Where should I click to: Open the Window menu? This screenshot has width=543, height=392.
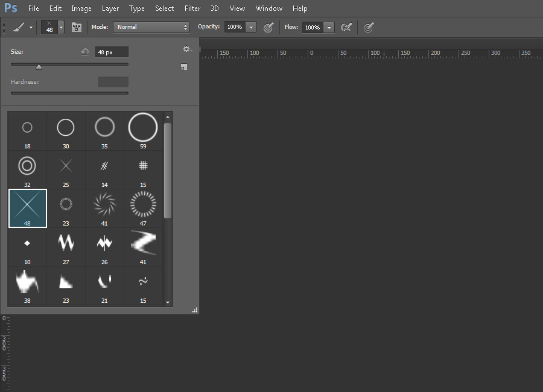tap(269, 8)
